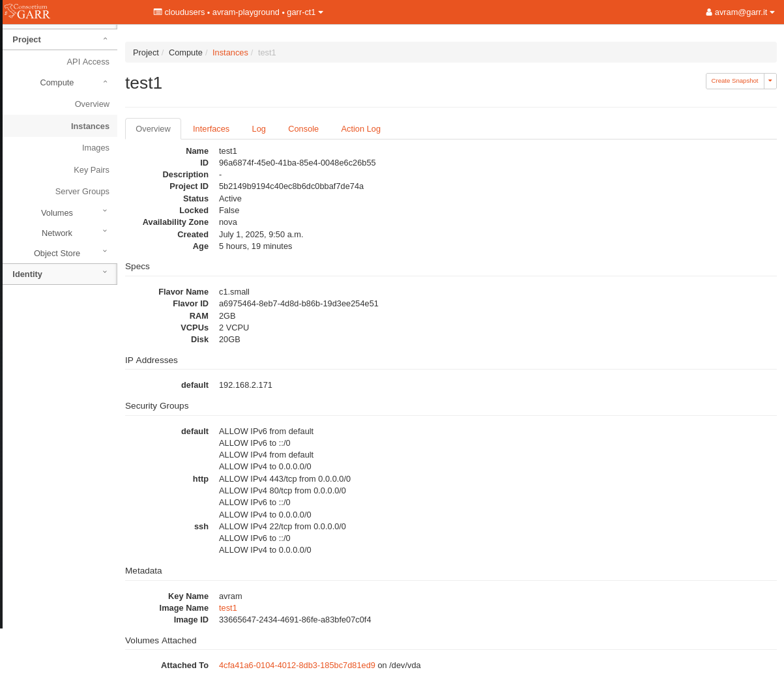Select the instance Overview tab
Screen dimensions: 784x687
(153, 129)
